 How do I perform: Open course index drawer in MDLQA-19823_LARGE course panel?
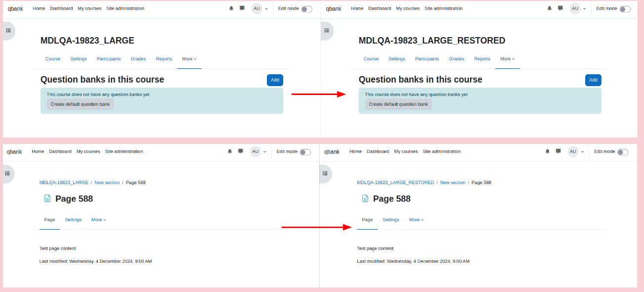8,30
